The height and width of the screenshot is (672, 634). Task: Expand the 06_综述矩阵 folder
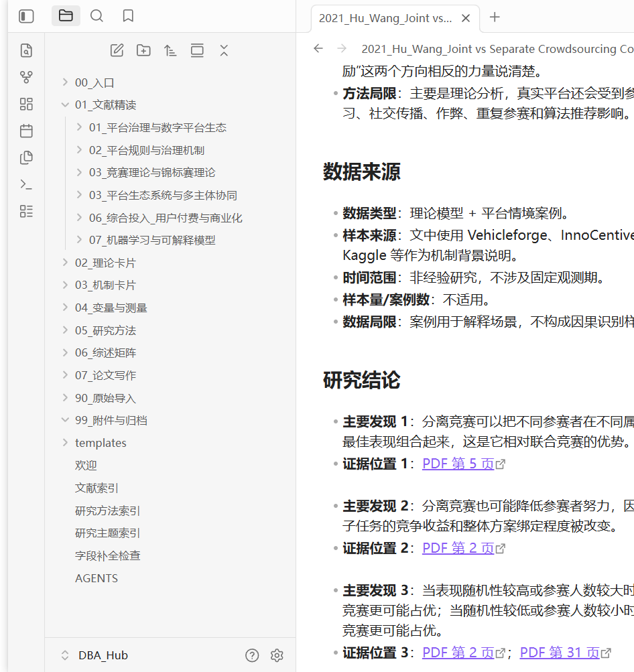[x=65, y=352]
